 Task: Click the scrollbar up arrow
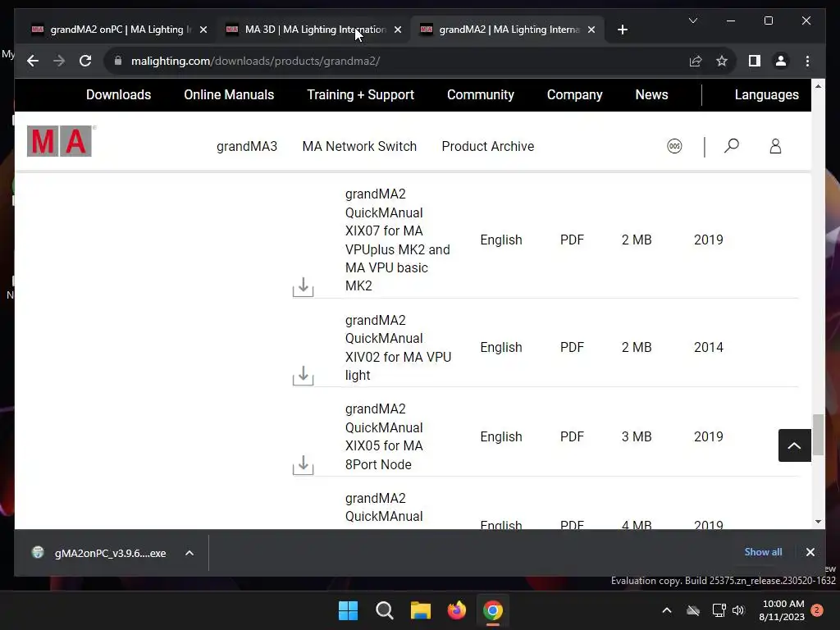coord(818,85)
